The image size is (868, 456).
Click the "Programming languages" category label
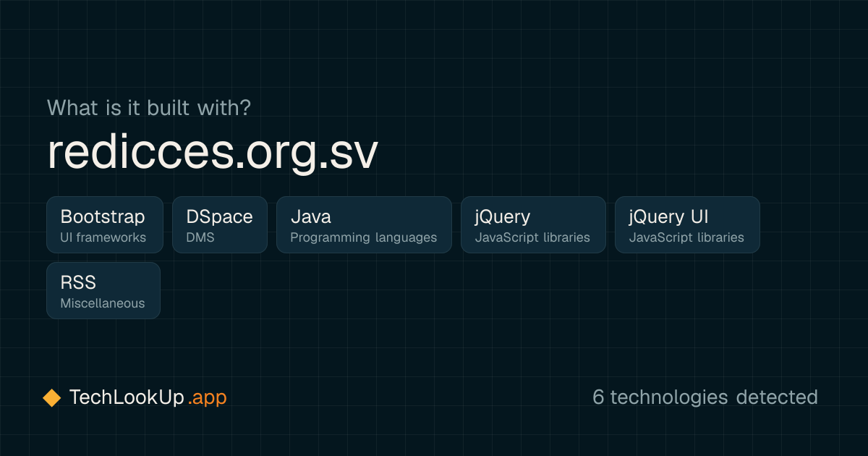pyautogui.click(x=364, y=237)
